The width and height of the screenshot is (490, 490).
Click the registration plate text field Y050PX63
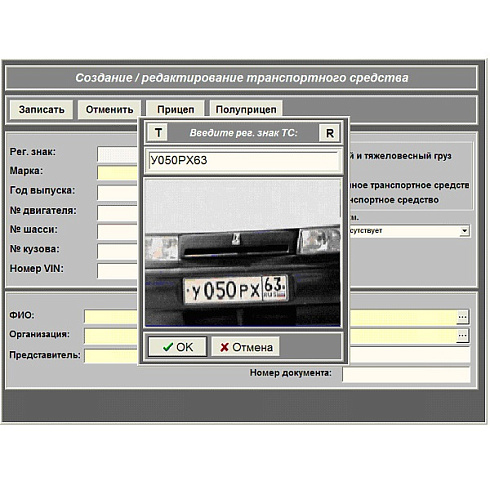pyautogui.click(x=243, y=161)
